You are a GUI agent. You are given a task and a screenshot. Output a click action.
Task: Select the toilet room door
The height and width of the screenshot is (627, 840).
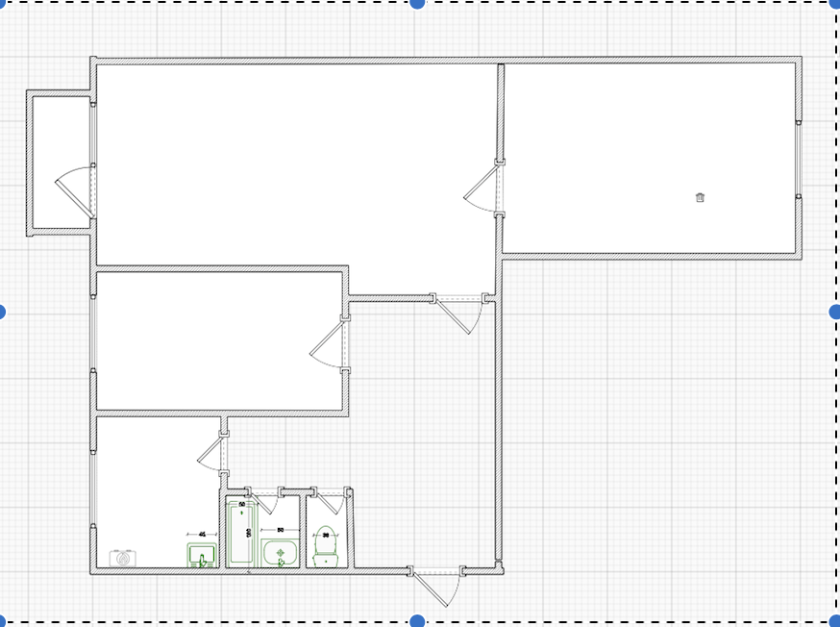331,500
